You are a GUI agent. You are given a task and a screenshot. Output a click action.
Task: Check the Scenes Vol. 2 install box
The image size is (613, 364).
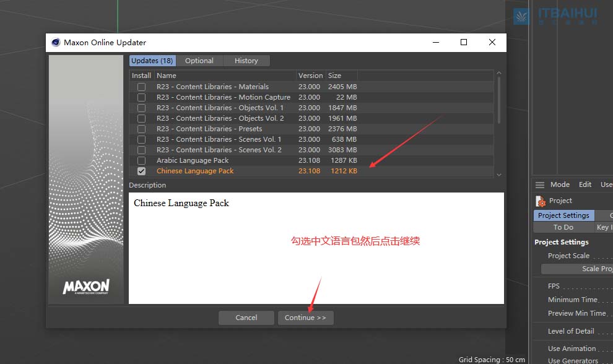coord(142,150)
